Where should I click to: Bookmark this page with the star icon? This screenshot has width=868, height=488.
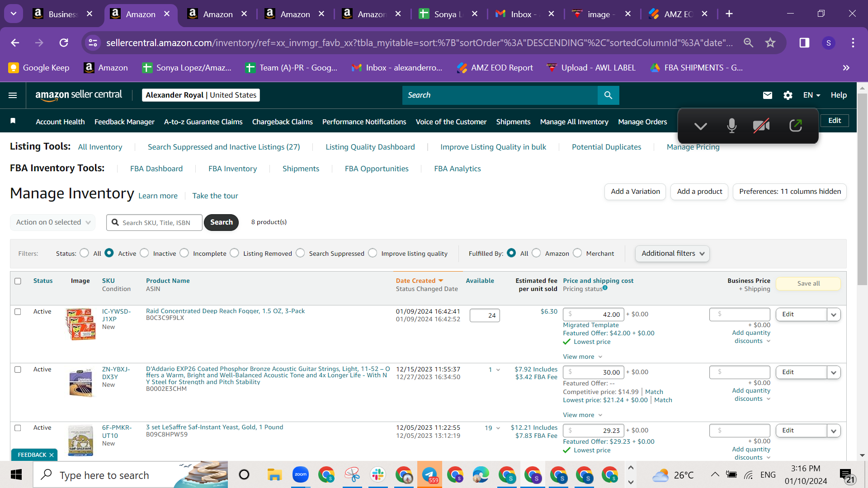[x=770, y=43]
